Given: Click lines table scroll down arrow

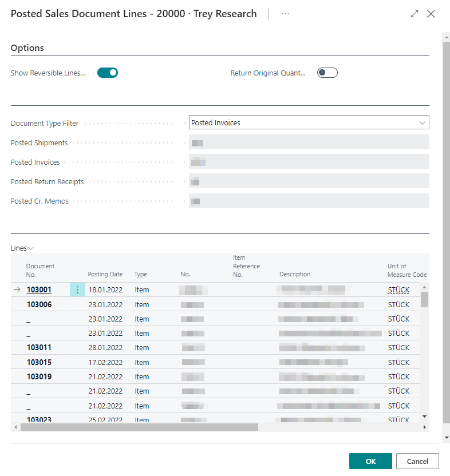Looking at the screenshot, I should 424,416.
